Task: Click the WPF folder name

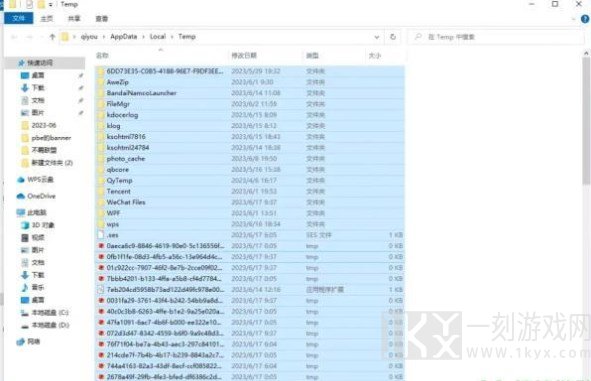Action: click(113, 213)
